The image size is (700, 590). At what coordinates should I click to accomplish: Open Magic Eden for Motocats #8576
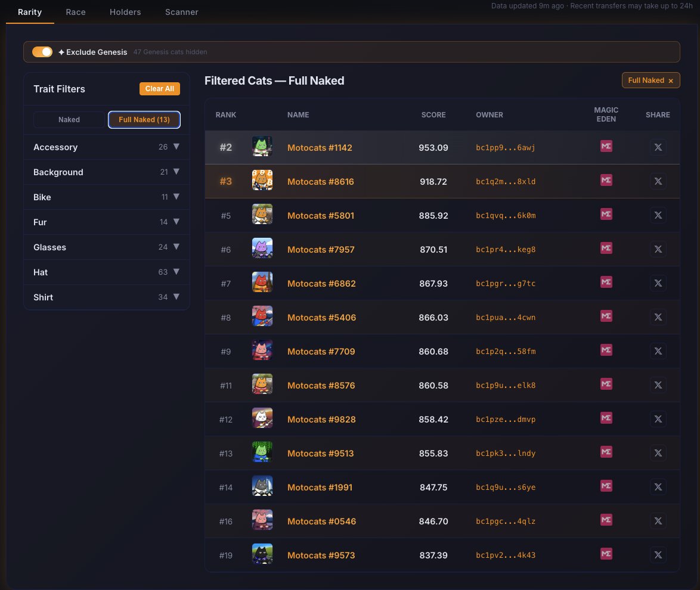(x=606, y=384)
